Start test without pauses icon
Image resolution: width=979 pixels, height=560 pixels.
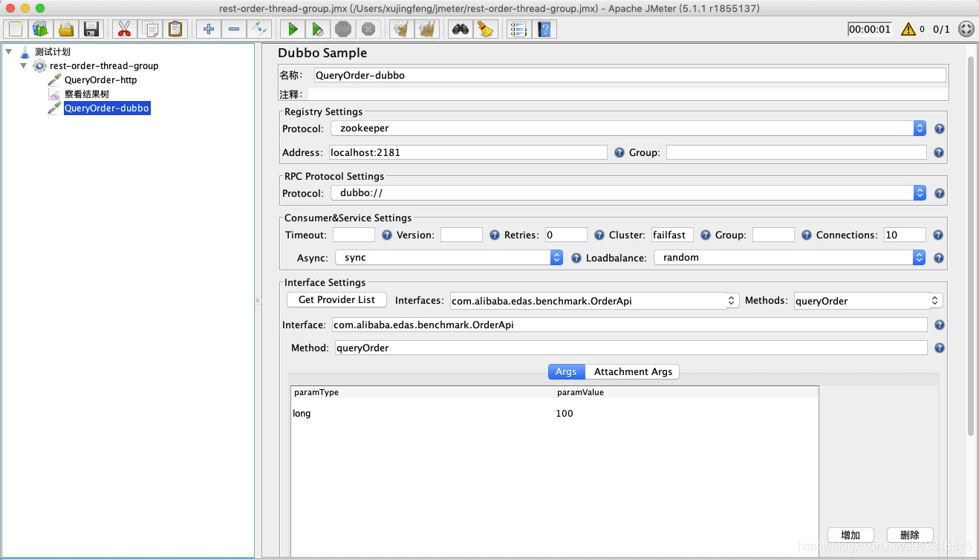(318, 29)
